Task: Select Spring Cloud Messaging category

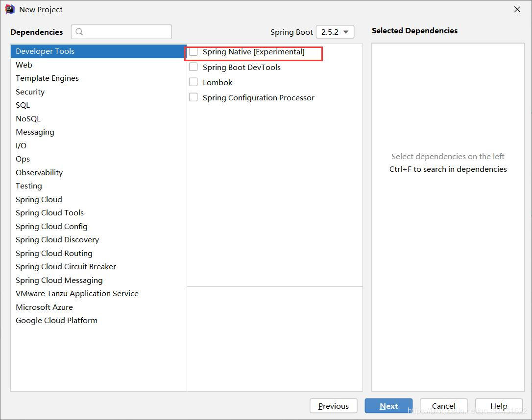Action: (x=98, y=280)
